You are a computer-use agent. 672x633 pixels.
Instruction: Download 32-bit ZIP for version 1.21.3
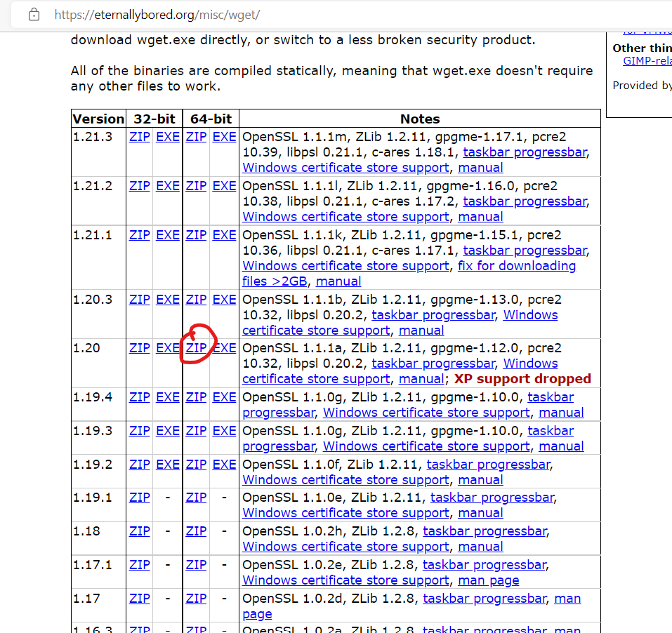(x=140, y=137)
